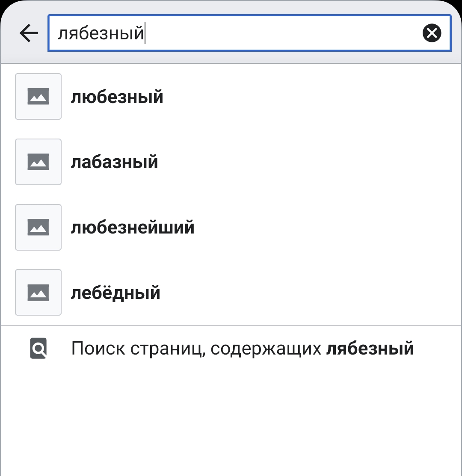Screen dimensions: 462x476
Task: Click the page search magnifier icon
Action: click(x=38, y=349)
